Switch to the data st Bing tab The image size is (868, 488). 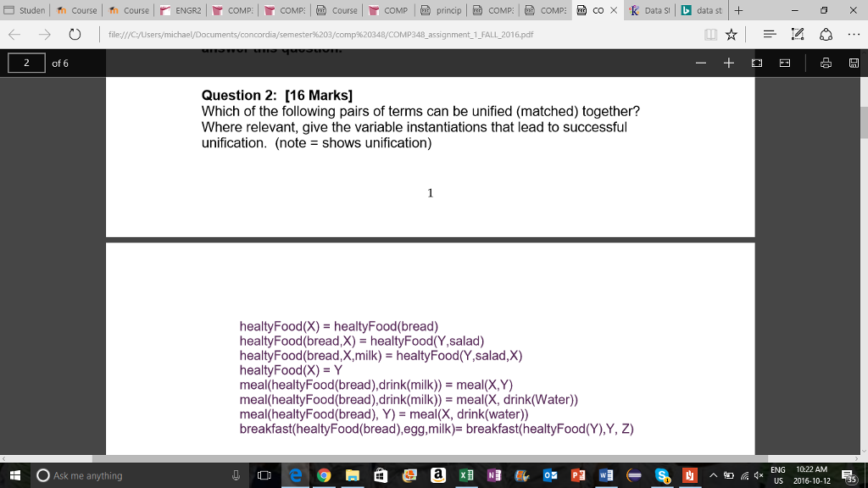[702, 10]
